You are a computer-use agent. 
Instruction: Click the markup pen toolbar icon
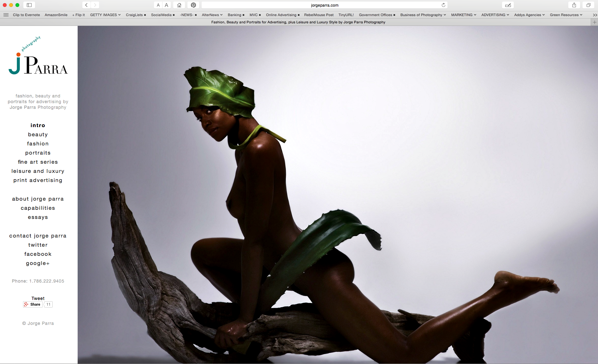[508, 5]
